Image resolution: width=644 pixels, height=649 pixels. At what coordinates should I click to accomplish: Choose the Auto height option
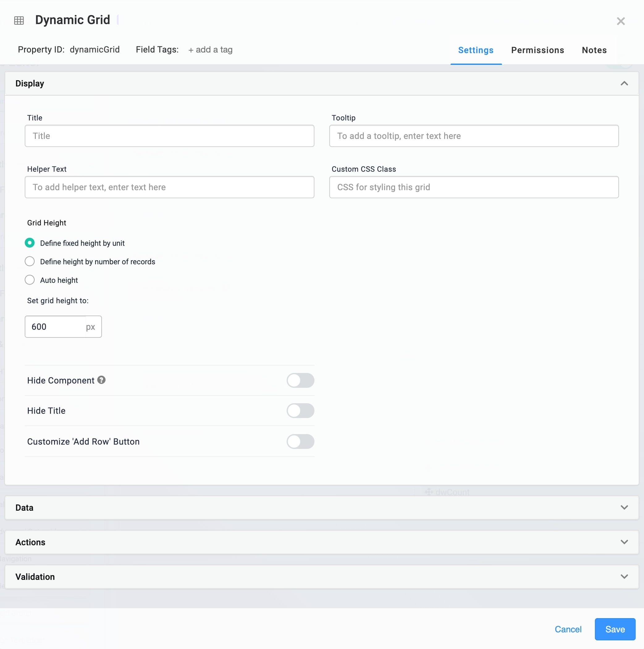click(x=30, y=280)
